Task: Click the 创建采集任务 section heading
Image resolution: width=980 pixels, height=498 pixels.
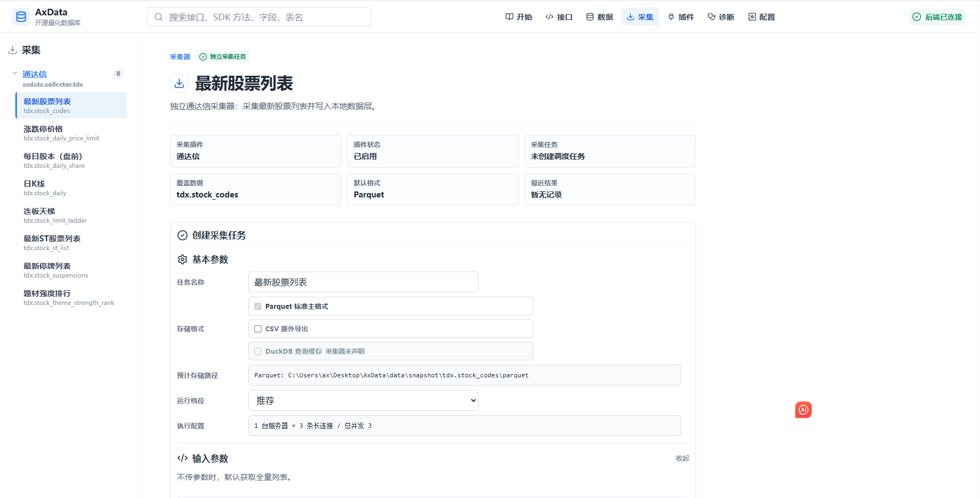Action: (x=219, y=235)
